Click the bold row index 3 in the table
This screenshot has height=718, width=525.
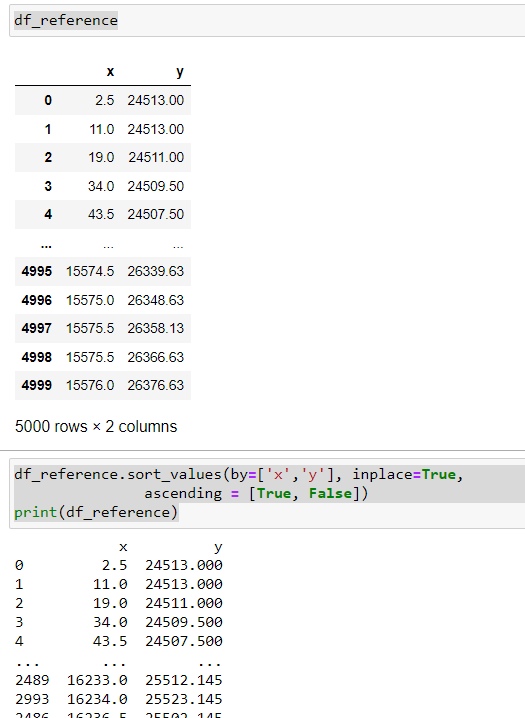[48, 186]
